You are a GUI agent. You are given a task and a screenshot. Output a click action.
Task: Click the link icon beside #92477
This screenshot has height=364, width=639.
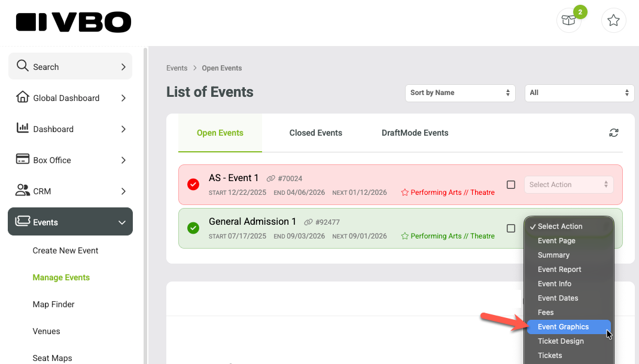click(309, 222)
